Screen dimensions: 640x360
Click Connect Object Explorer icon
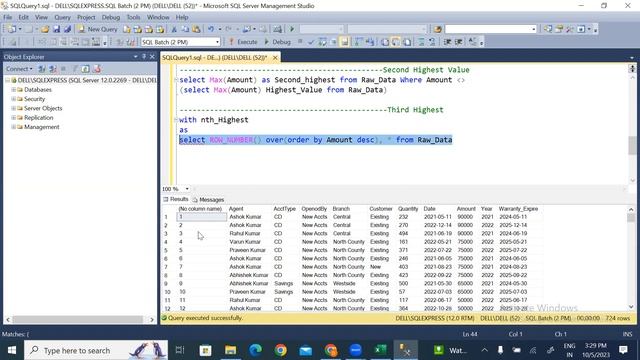pyautogui.click(x=42, y=69)
